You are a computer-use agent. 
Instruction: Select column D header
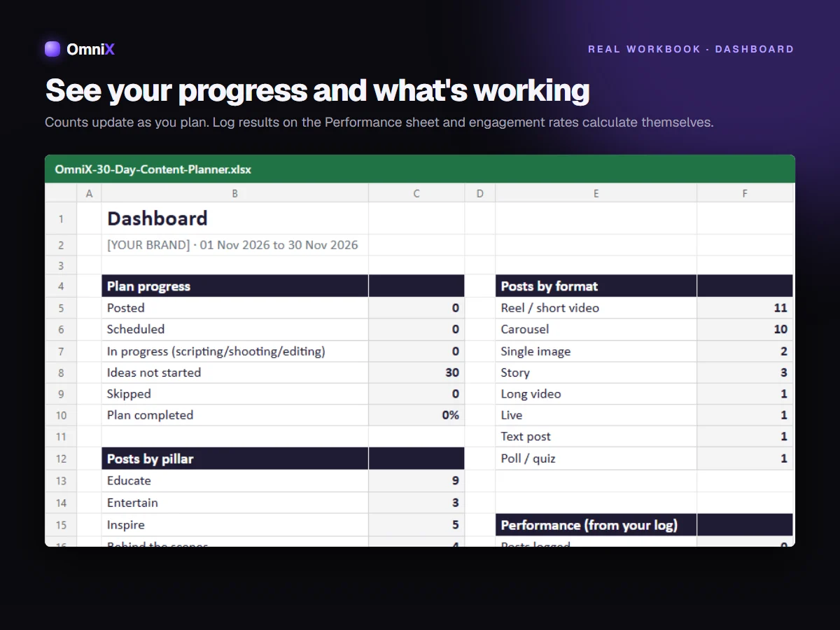479,193
